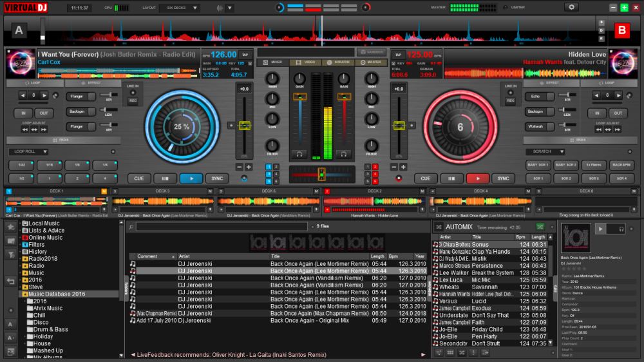The height and width of the screenshot is (362, 644).
Task: Open the dropdown arrow beside the top waveform icon
Action: 230,8
